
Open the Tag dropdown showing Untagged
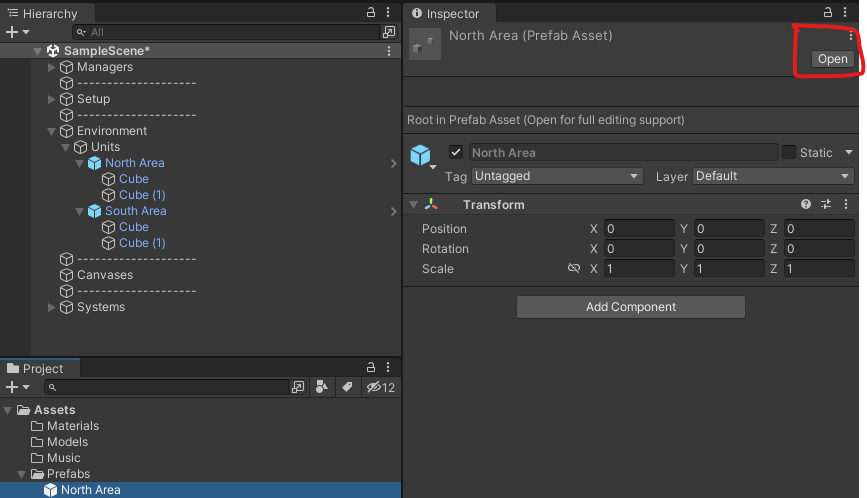557,176
